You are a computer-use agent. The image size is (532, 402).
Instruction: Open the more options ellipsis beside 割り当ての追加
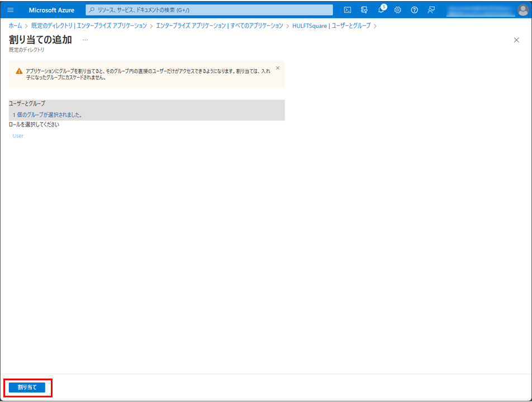(85, 40)
